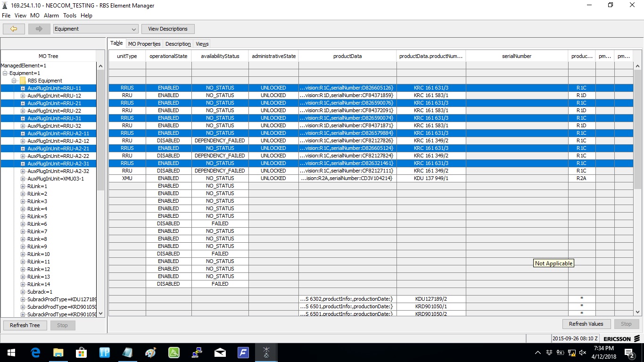This screenshot has width=644, height=362.
Task: Select the RBS Equipment folder icon
Action: coord(23,81)
